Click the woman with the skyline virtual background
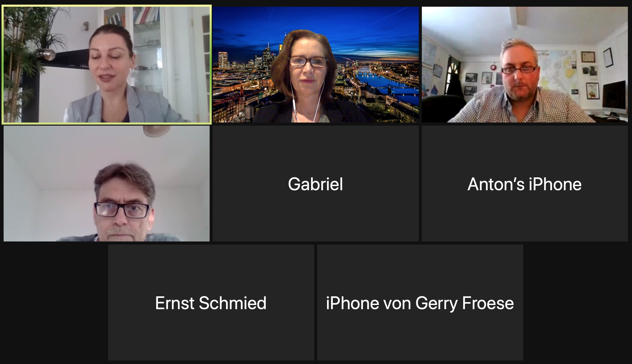This screenshot has height=364, width=632. 315,65
